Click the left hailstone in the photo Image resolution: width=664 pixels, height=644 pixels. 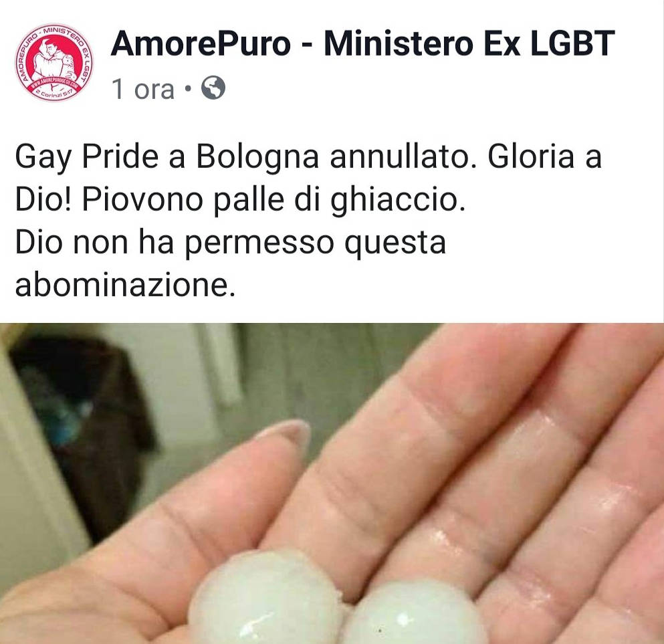pos(265,598)
